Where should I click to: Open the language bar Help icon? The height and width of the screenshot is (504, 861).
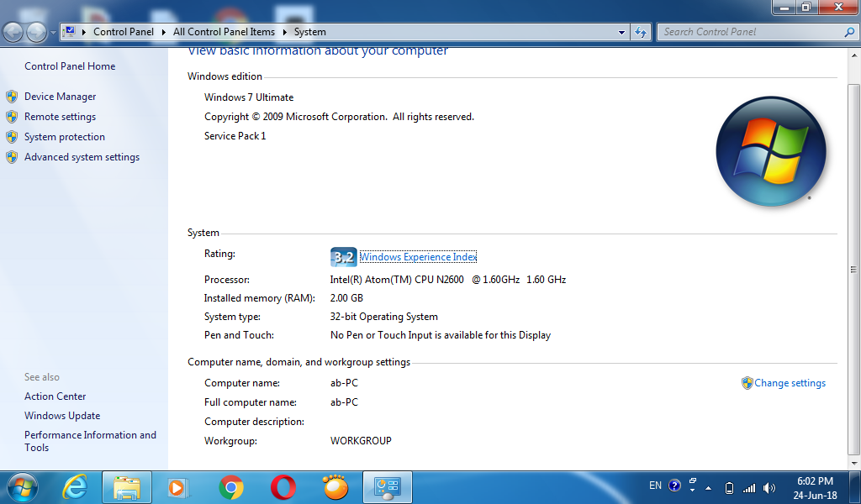click(674, 486)
